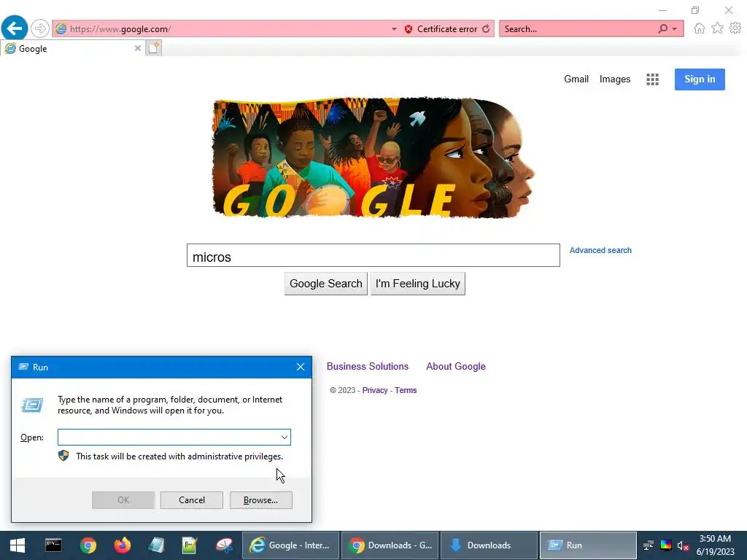Launch Firefox from taskbar
Screen dimensions: 747x560
pyautogui.click(x=122, y=545)
